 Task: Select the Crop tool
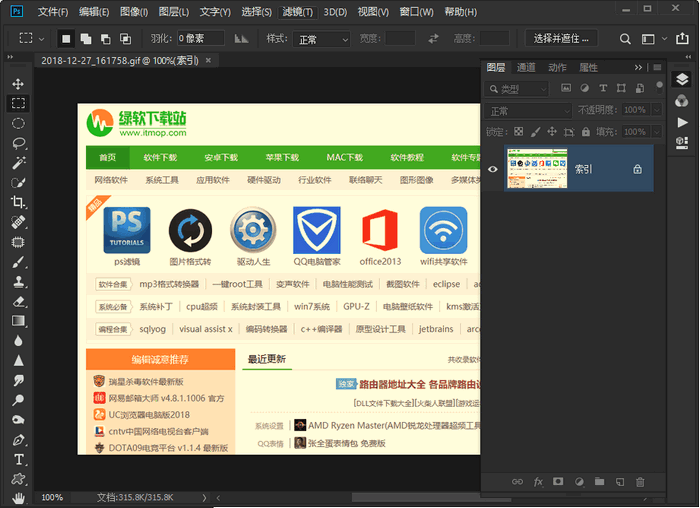(x=18, y=202)
